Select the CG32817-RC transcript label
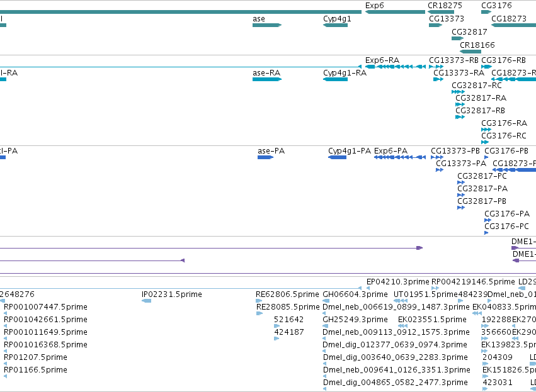 [x=477, y=86]
